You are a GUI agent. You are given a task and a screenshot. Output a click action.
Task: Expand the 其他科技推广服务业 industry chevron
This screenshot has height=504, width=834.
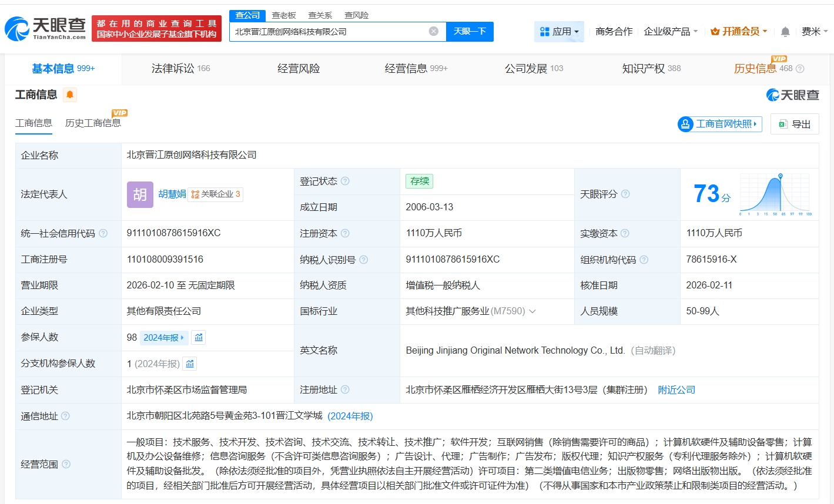pos(532,311)
